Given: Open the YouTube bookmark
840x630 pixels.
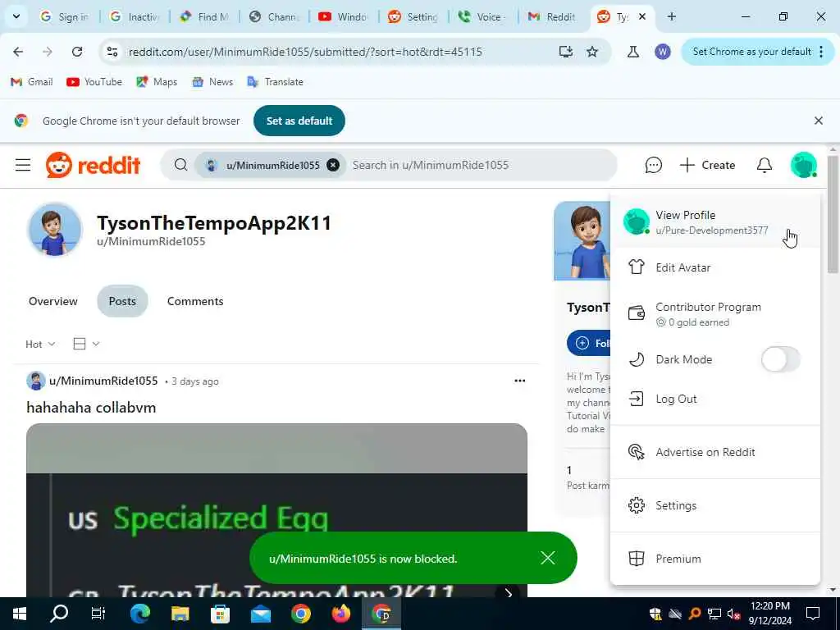Looking at the screenshot, I should pyautogui.click(x=94, y=82).
